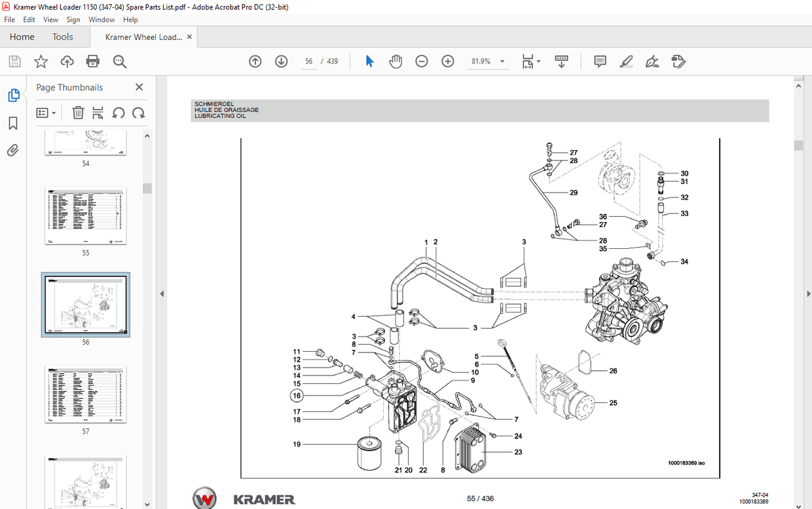Open the Find search tool
812x509 pixels.
119,61
